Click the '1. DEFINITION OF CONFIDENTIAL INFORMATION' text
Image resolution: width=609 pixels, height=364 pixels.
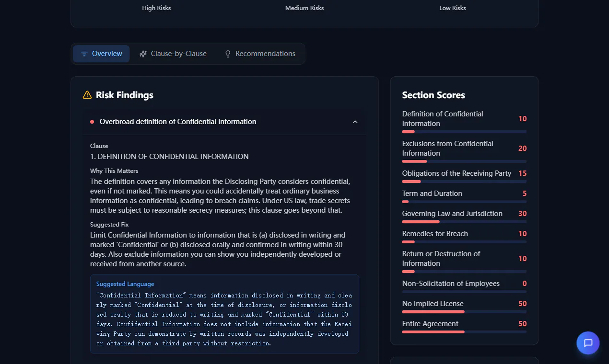click(169, 157)
